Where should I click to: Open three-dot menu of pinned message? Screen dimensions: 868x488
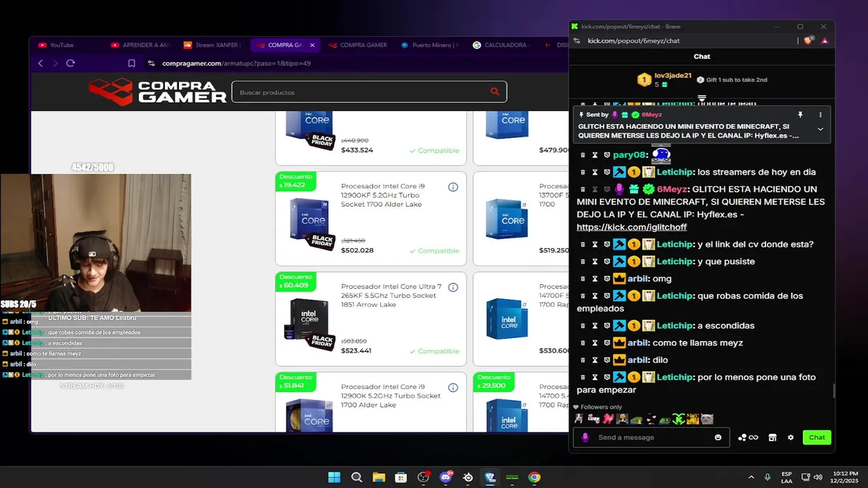(x=820, y=115)
